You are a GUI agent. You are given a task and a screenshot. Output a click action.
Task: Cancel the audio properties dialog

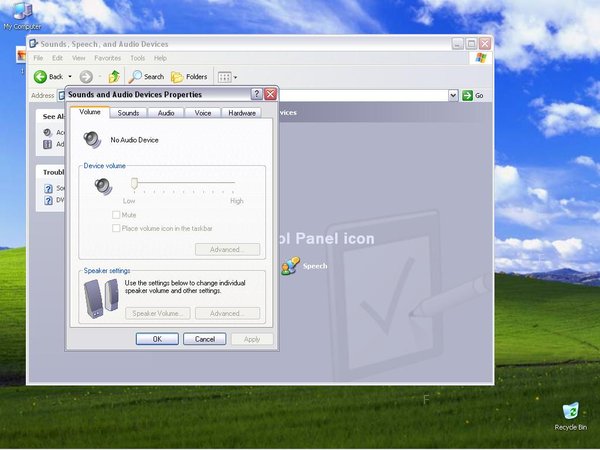pyautogui.click(x=205, y=339)
